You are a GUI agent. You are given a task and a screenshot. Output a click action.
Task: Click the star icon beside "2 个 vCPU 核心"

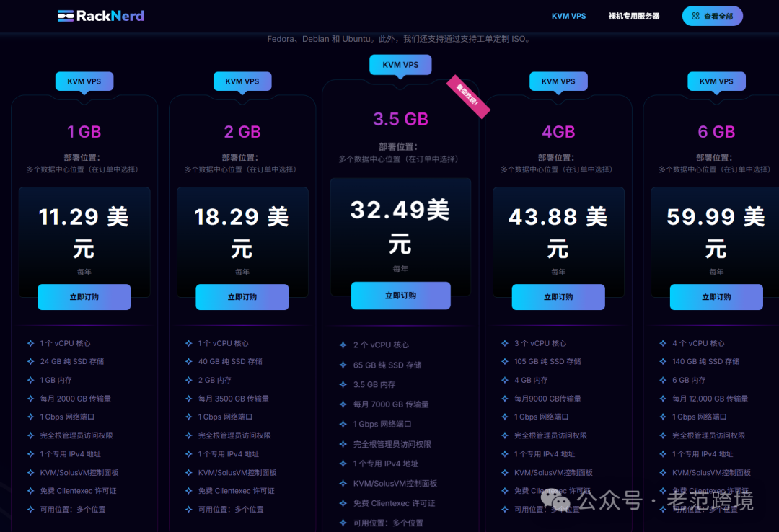(x=343, y=345)
